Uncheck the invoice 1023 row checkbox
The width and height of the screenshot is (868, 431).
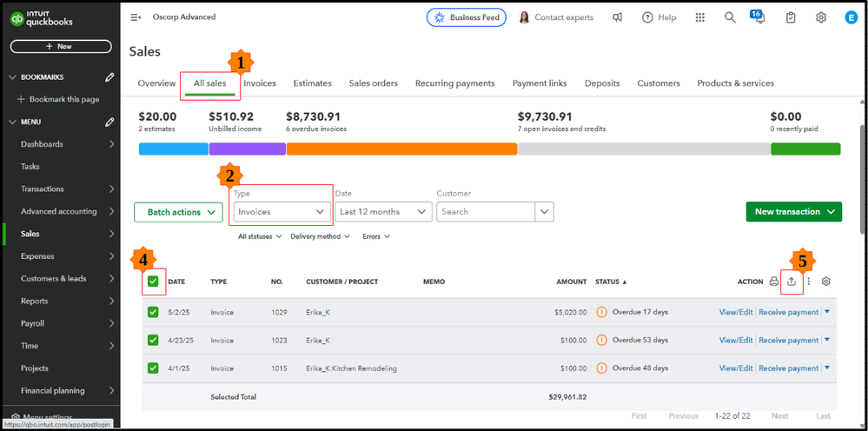[x=153, y=340]
